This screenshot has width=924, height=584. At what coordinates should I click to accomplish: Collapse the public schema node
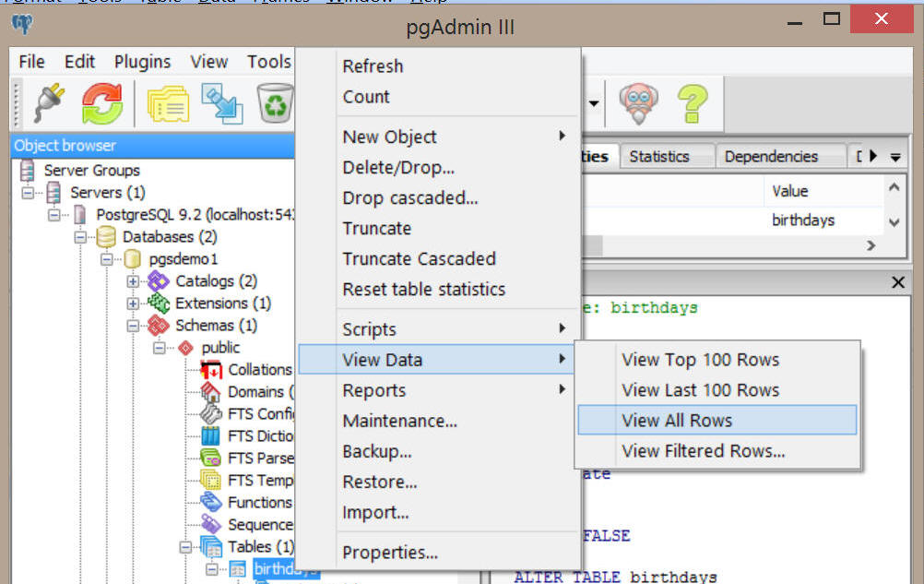(160, 349)
